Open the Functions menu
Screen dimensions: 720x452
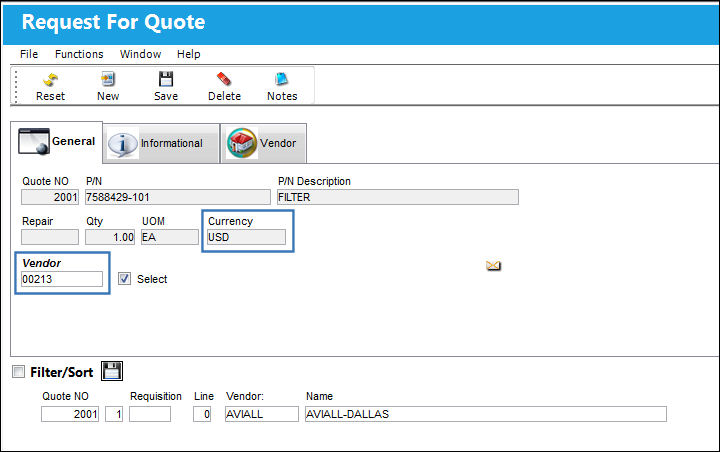79,54
